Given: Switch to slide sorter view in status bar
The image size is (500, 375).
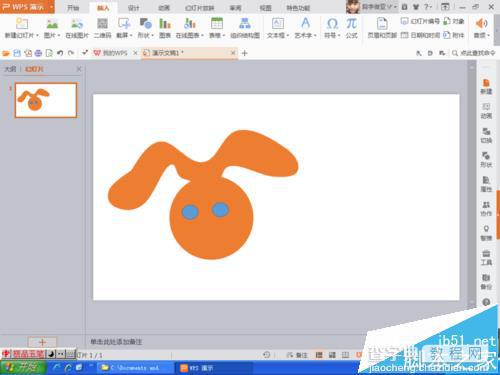Looking at the screenshot, I should pos(332,355).
